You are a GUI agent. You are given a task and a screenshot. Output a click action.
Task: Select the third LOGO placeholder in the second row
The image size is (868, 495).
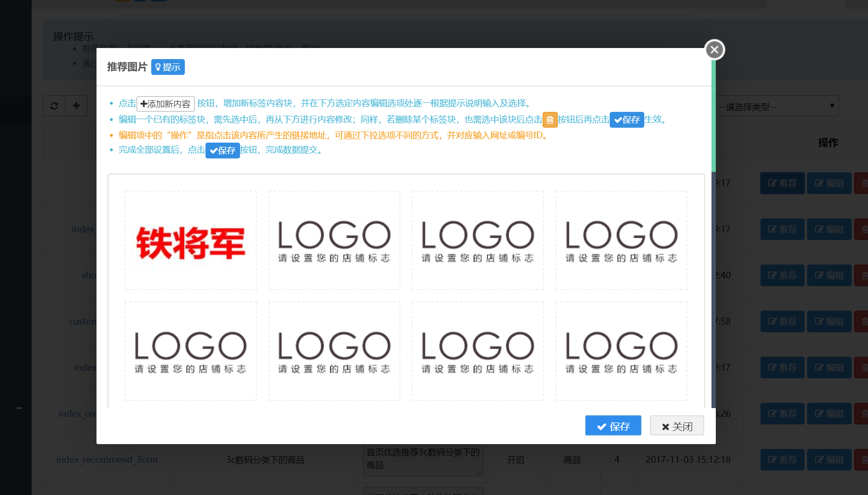tap(478, 351)
